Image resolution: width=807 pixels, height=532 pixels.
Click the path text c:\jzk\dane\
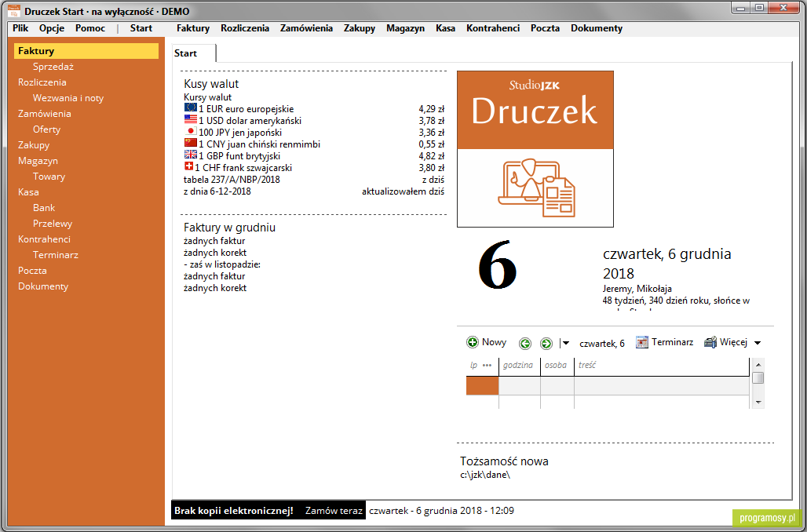485,475
